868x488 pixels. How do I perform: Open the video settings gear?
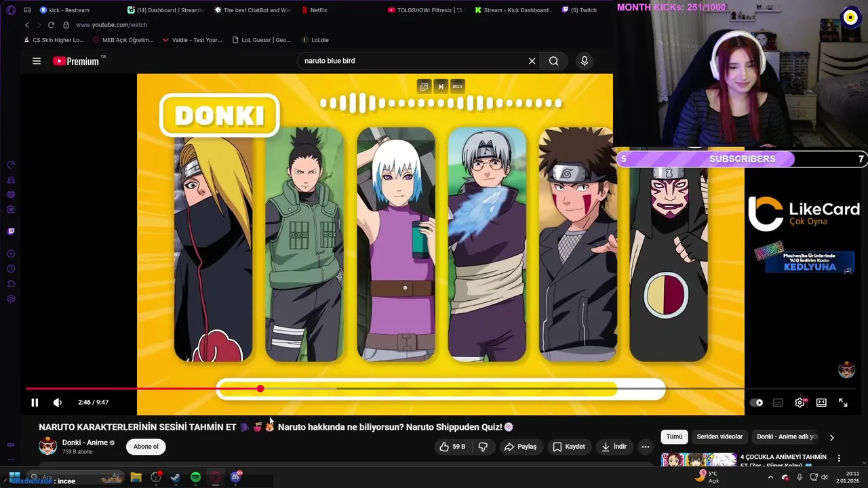[x=800, y=403]
